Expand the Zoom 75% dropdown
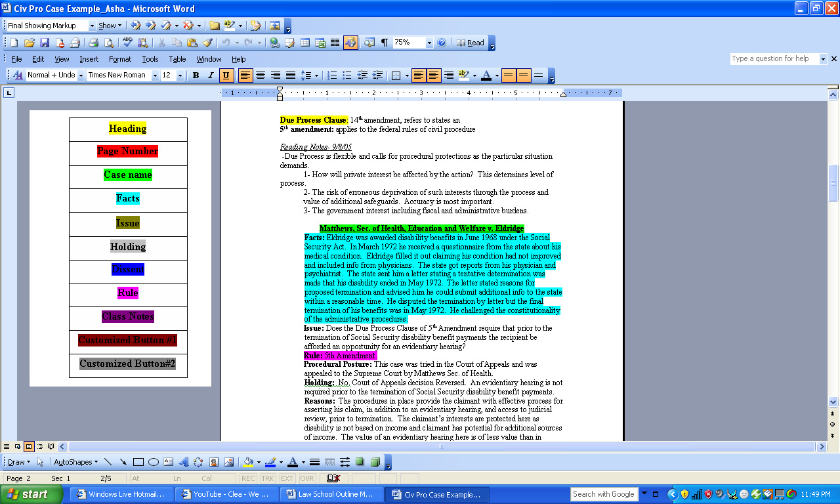 (429, 43)
